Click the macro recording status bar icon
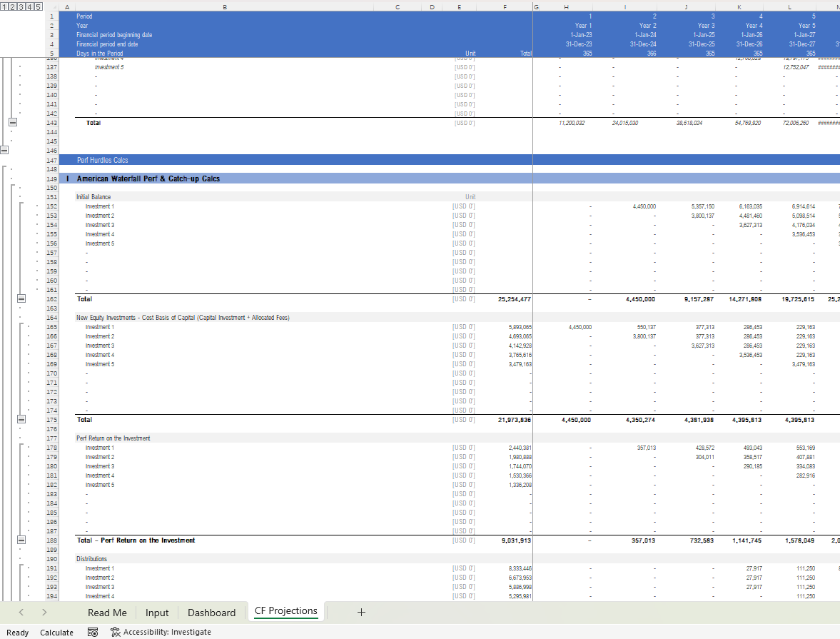The image size is (840, 639). (x=92, y=632)
